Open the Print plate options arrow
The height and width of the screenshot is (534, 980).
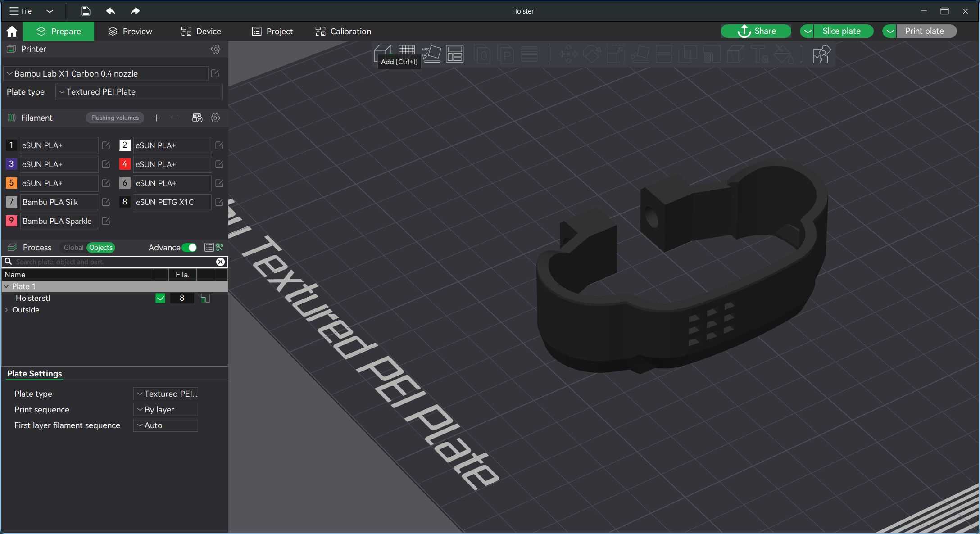[889, 31]
